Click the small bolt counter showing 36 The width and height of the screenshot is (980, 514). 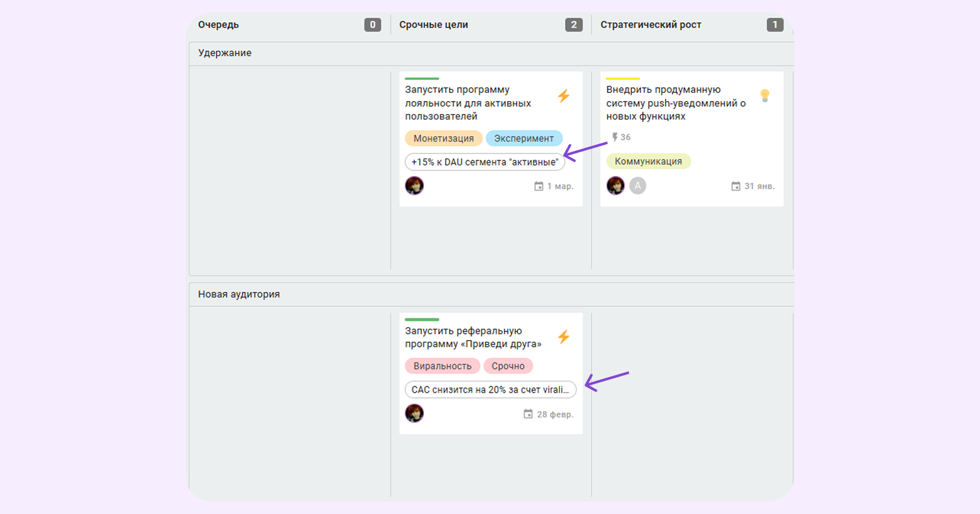point(621,137)
